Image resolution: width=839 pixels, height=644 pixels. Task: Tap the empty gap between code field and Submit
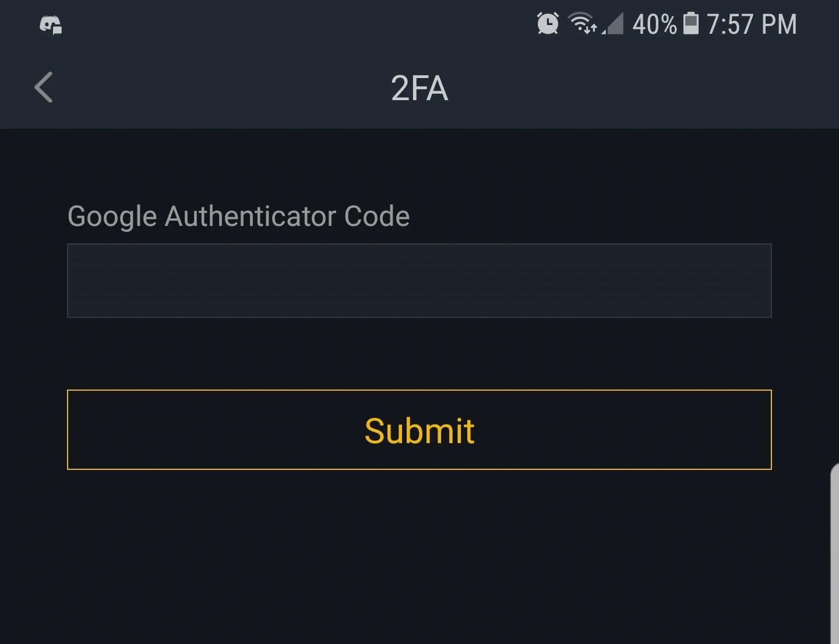point(419,354)
